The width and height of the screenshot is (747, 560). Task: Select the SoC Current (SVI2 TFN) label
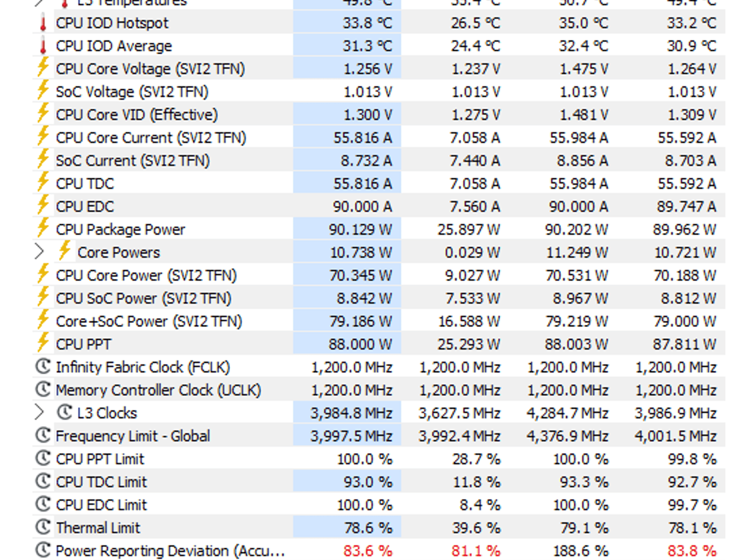pyautogui.click(x=133, y=161)
